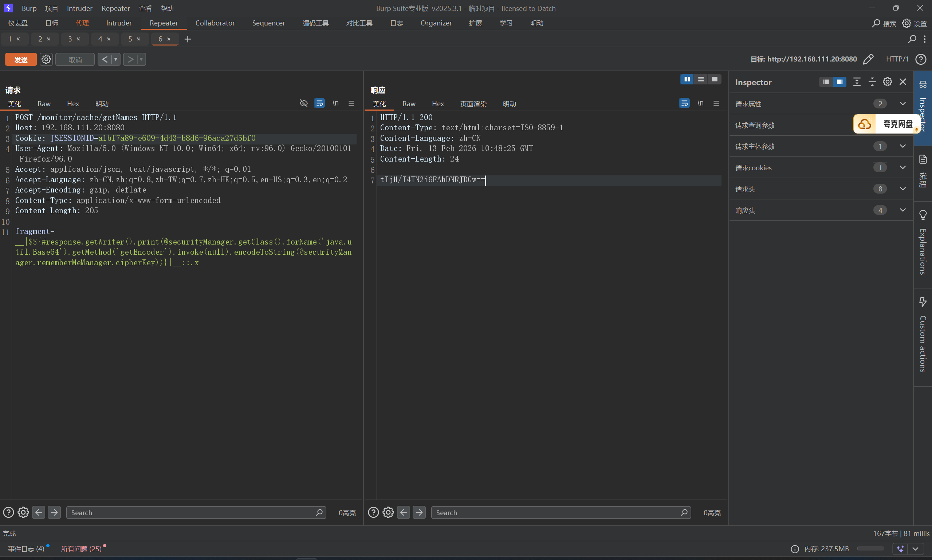Open request send settings gear icon
932x560 pixels.
point(46,60)
